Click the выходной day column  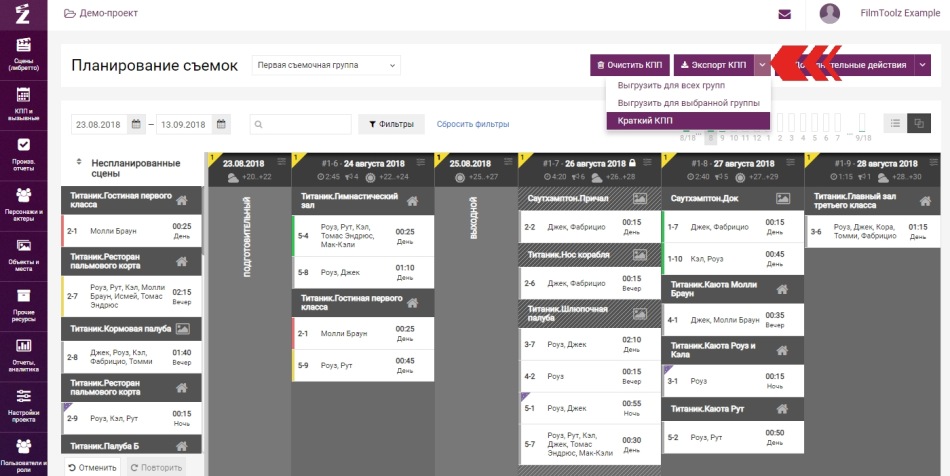pyautogui.click(x=474, y=331)
